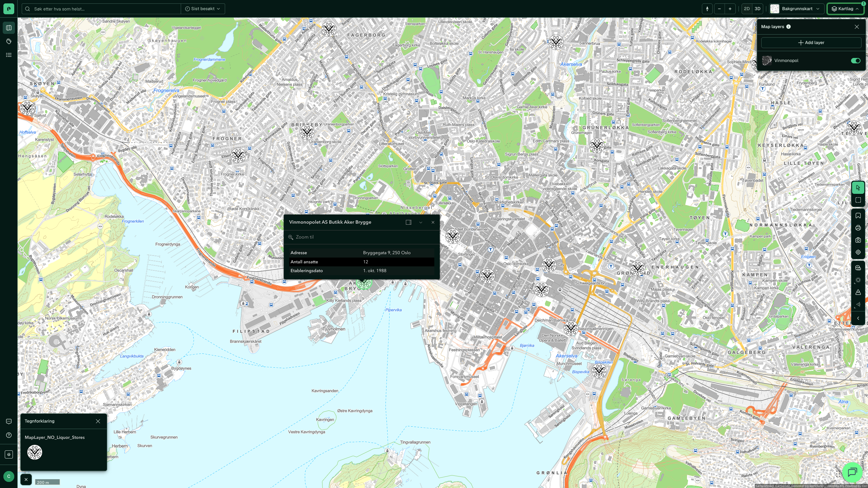
Task: Toggle the Vinmonopol layer visibility switch
Action: click(x=855, y=61)
